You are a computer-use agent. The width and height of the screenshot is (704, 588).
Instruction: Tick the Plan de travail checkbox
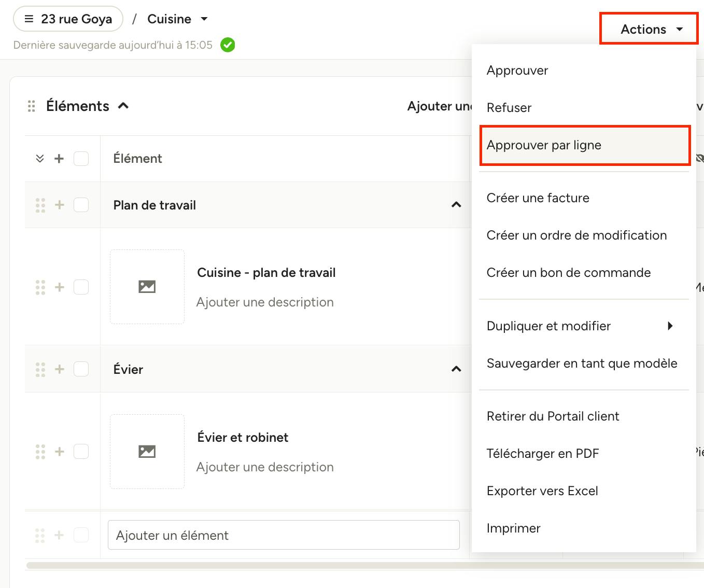[x=81, y=205]
